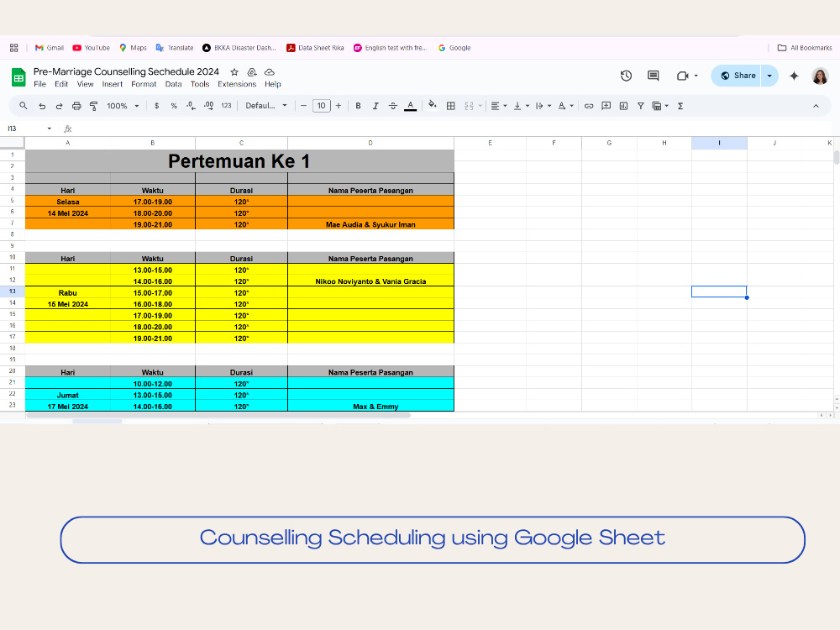Select cell Mae Audia & Syukur Iman

click(x=370, y=224)
